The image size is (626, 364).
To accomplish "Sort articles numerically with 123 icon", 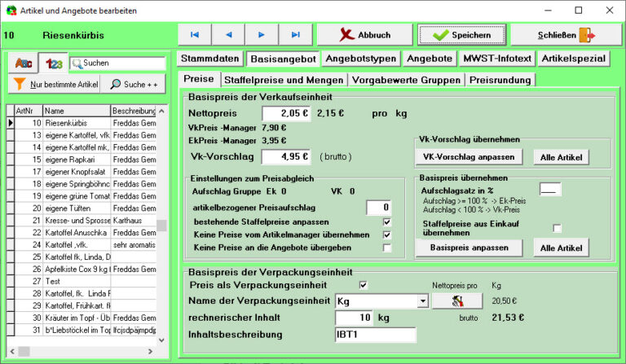I will click(x=54, y=64).
